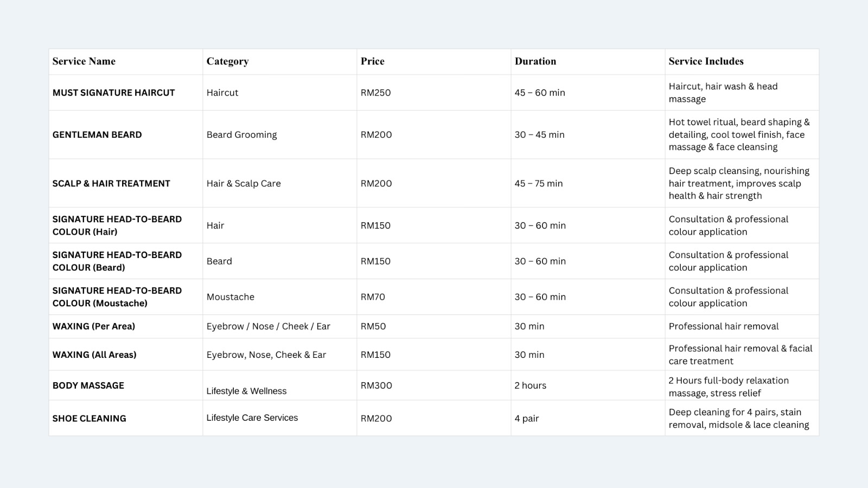This screenshot has height=488, width=868.
Task: Click the Lifestyle Care Services category cell
Action: (x=252, y=418)
